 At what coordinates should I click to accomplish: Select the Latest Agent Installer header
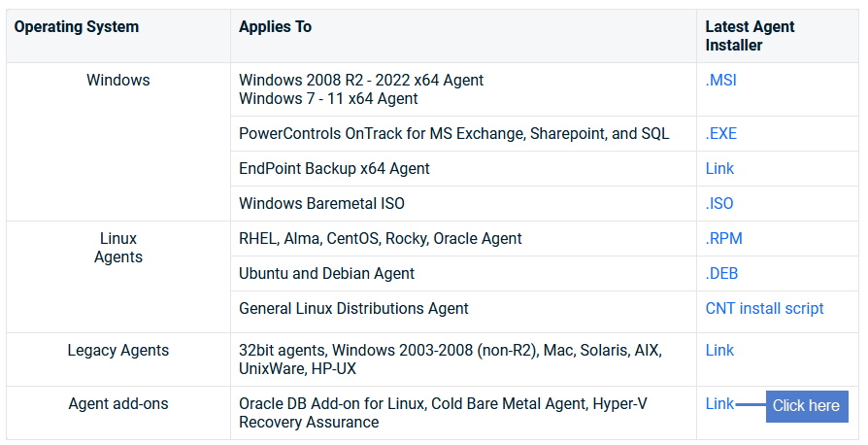tap(750, 36)
